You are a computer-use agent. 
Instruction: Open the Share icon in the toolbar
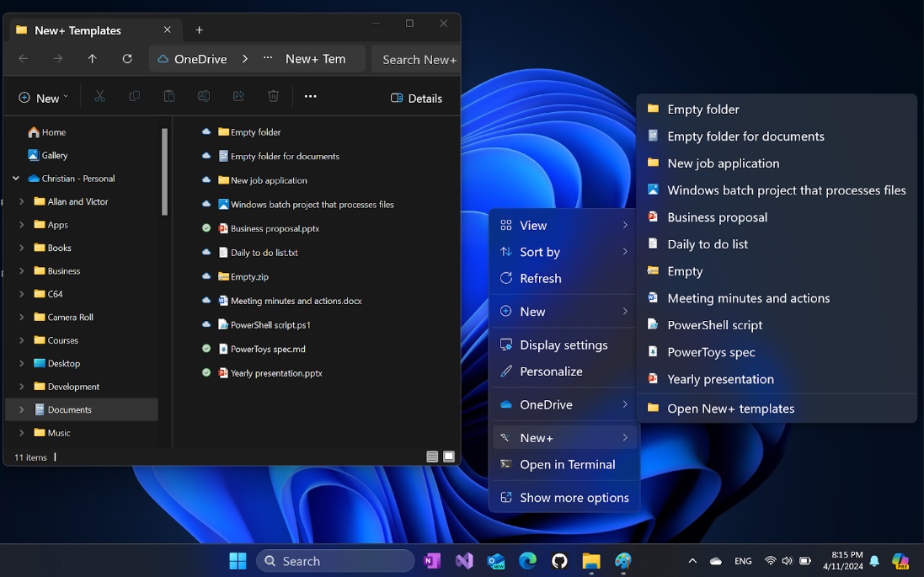tap(238, 96)
